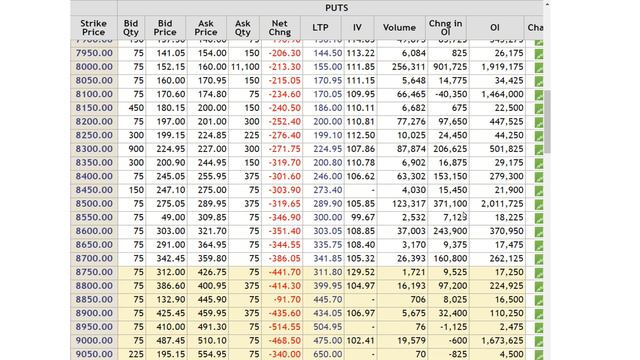Image resolution: width=640 pixels, height=360 pixels.
Task: Select volume value 256,311
Action: pos(409,67)
